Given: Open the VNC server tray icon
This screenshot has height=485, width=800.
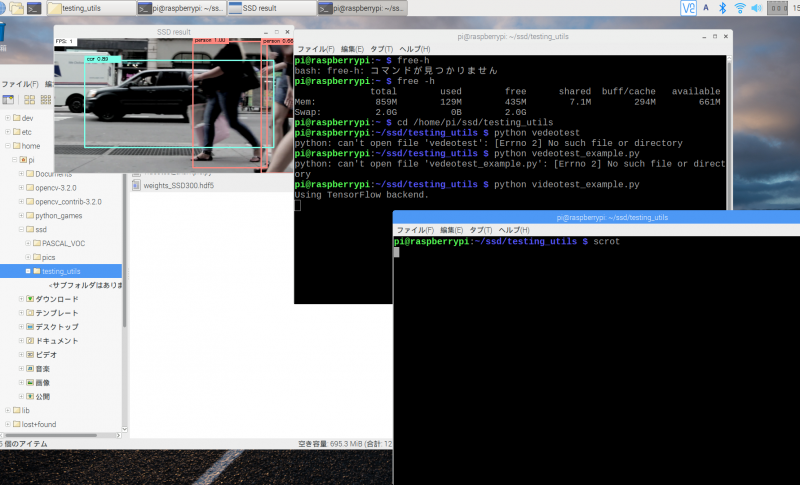Looking at the screenshot, I should (x=688, y=8).
